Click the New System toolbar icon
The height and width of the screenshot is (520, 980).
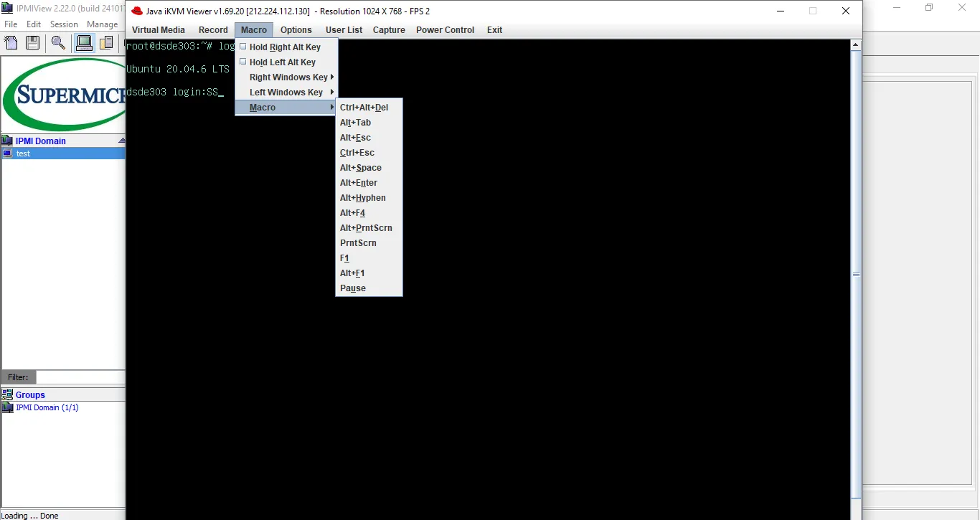pos(11,43)
